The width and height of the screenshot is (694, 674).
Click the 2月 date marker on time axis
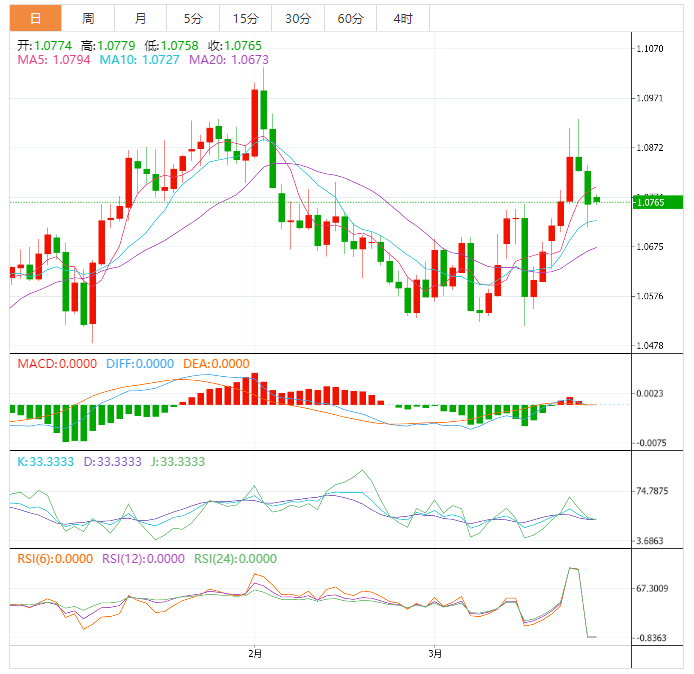255,653
